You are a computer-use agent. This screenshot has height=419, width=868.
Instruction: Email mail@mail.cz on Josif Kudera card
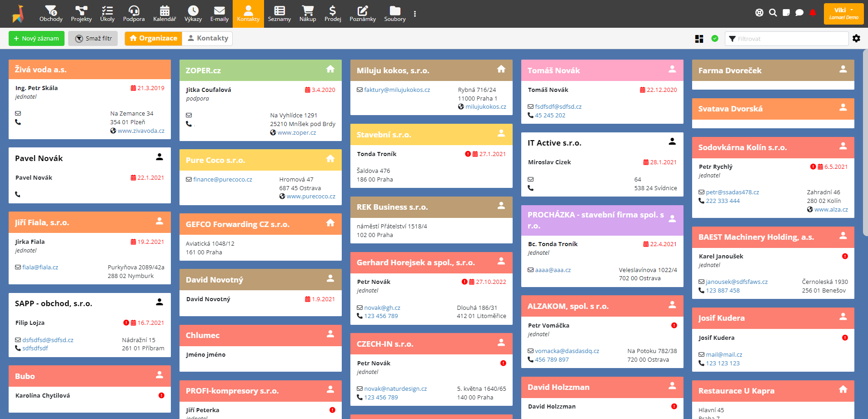coord(724,354)
